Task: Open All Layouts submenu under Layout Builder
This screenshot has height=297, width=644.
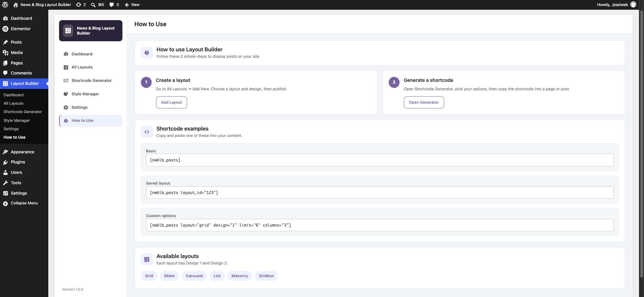Action: (13, 103)
